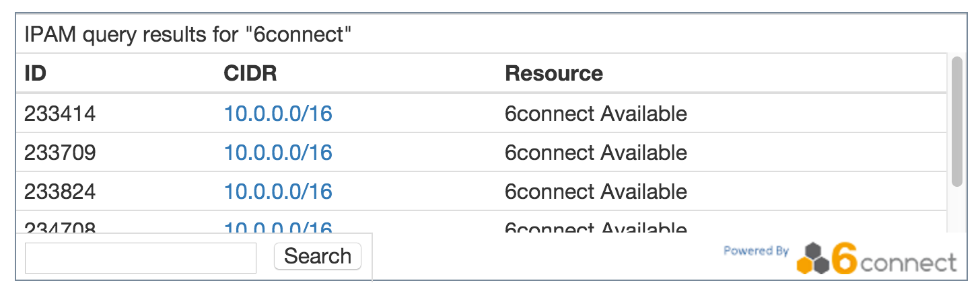Click the Resource column header
980x289 pixels.
[553, 73]
